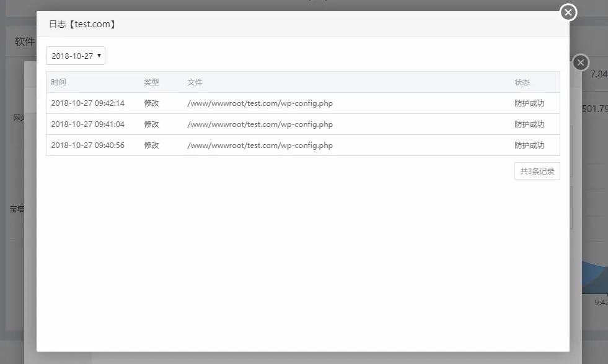The image size is (608, 364).
Task: Click the wp-config.php path in the 09:40:56 row
Action: pos(260,145)
